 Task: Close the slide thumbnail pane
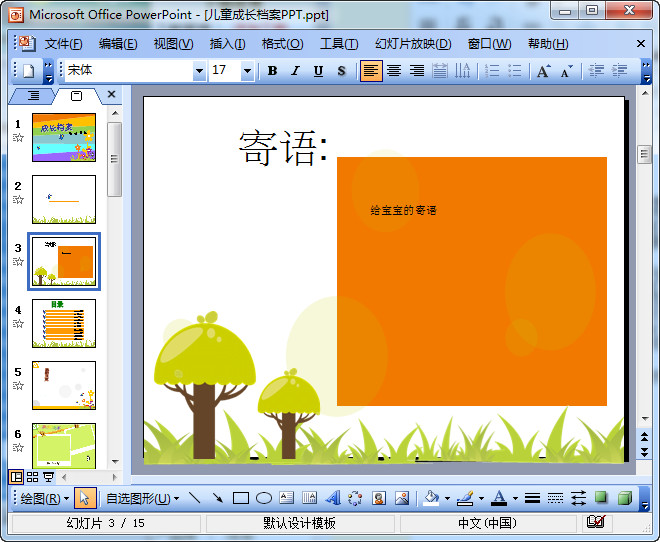(112, 94)
